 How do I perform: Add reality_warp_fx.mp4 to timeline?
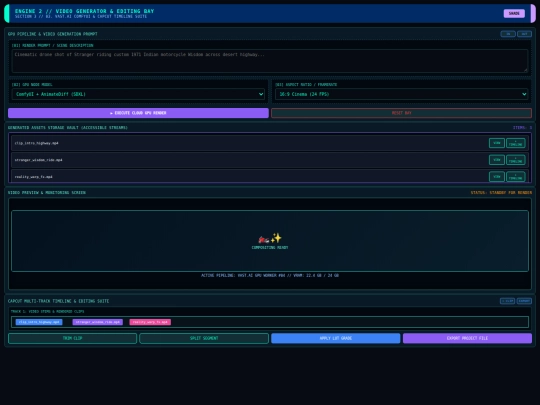click(516, 177)
